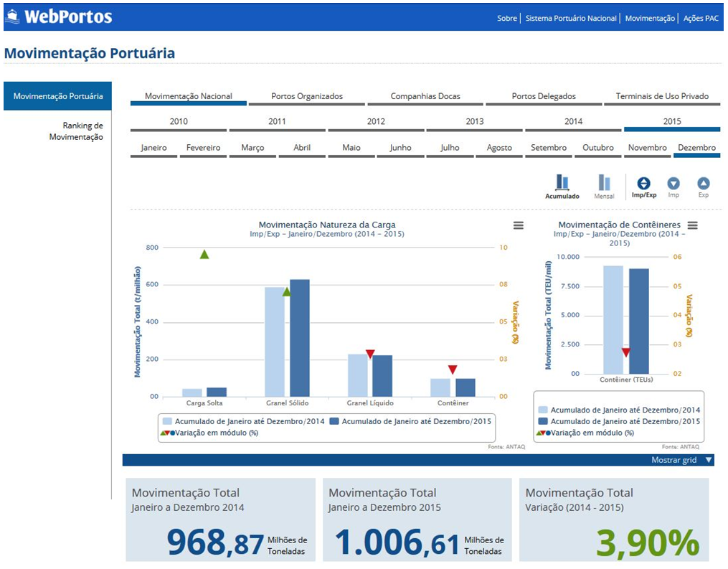Image resolution: width=728 pixels, height=569 pixels.
Task: Switch to the Mensal chart view icon
Action: tap(604, 184)
